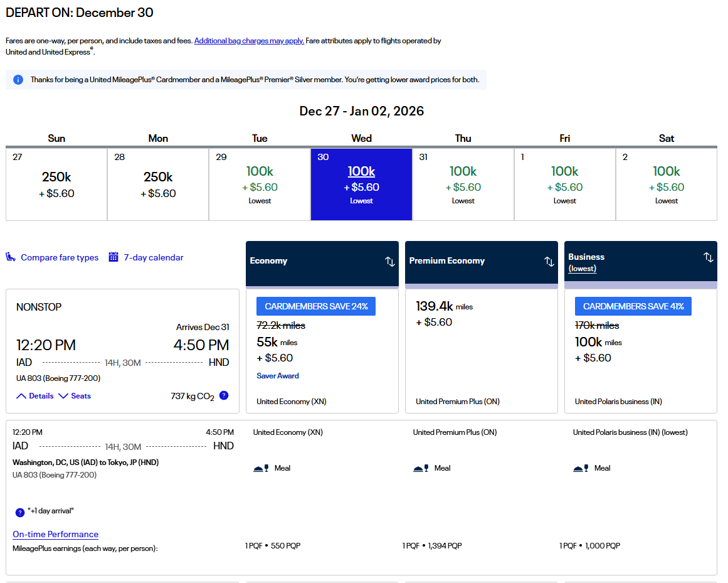The height and width of the screenshot is (583, 728).
Task: Choose the Premium Economy 139.4k miles fare
Action: tap(482, 351)
